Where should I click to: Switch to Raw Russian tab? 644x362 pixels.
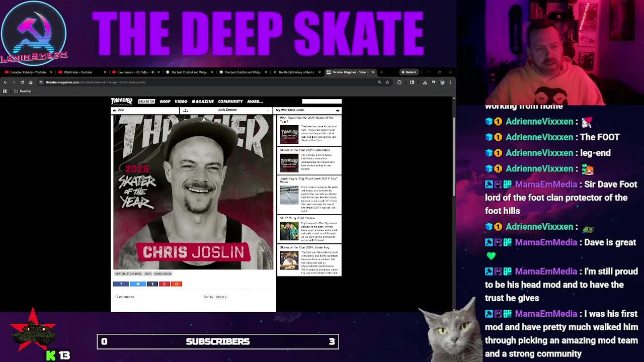click(x=132, y=72)
